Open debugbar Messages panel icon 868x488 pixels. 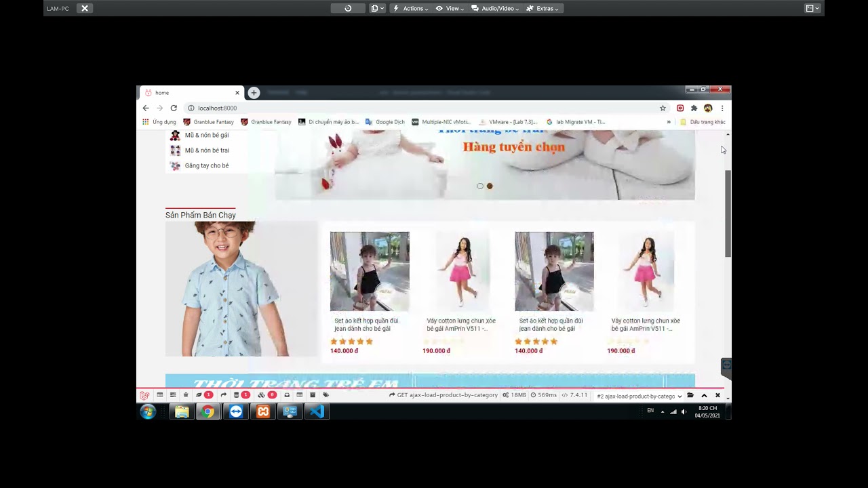[x=160, y=395]
